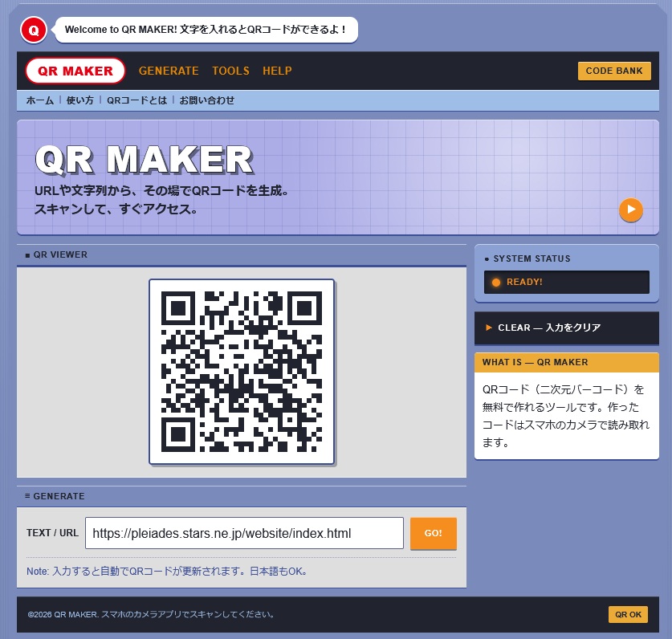The height and width of the screenshot is (639, 672).
Task: Go to ホーム link
Action: click(40, 100)
